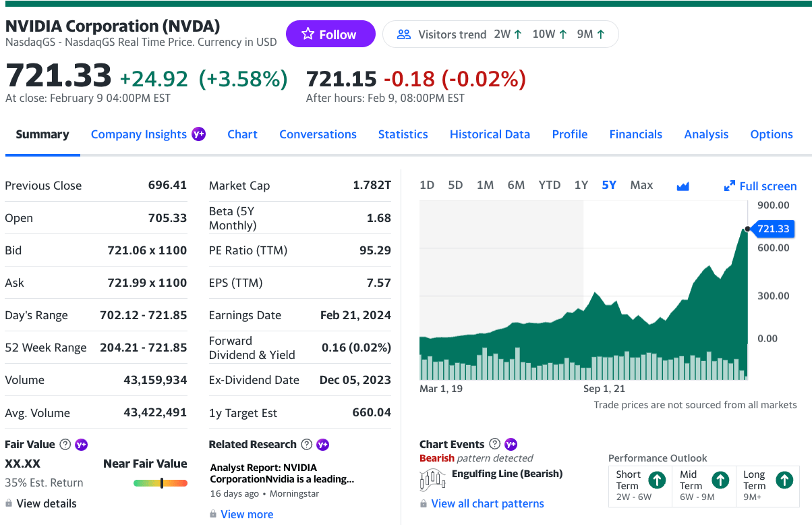Click the visitors trend people icon
Viewport: 812px width, 525px height.
[x=404, y=34]
